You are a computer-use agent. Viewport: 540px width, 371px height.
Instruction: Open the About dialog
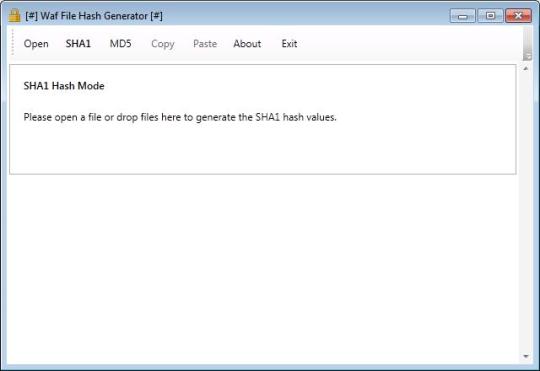(247, 44)
